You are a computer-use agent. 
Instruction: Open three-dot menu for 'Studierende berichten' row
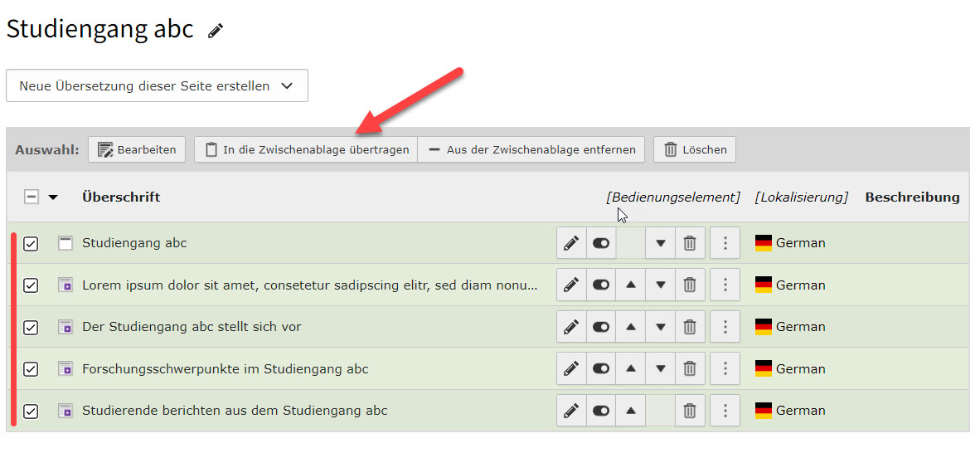tap(725, 411)
